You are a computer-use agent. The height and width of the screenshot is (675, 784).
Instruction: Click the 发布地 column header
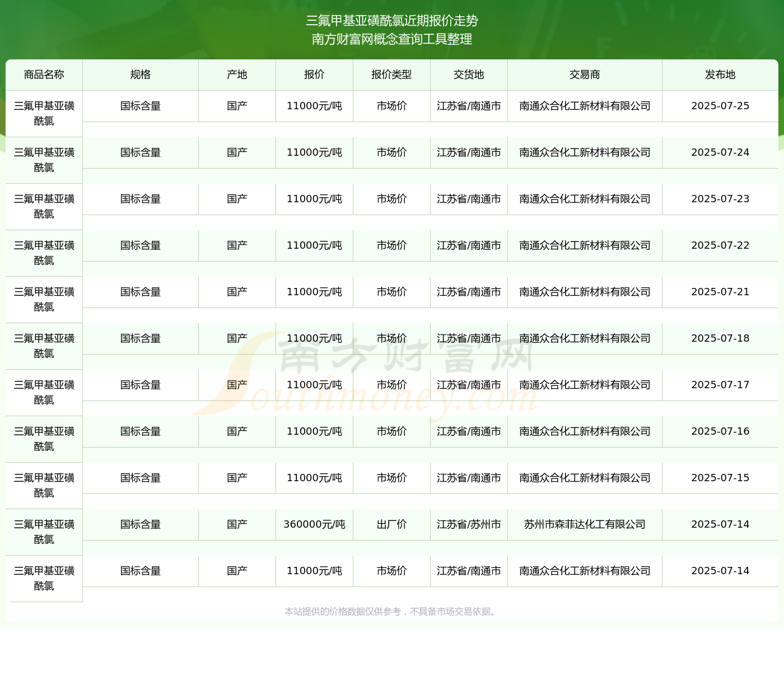(721, 75)
